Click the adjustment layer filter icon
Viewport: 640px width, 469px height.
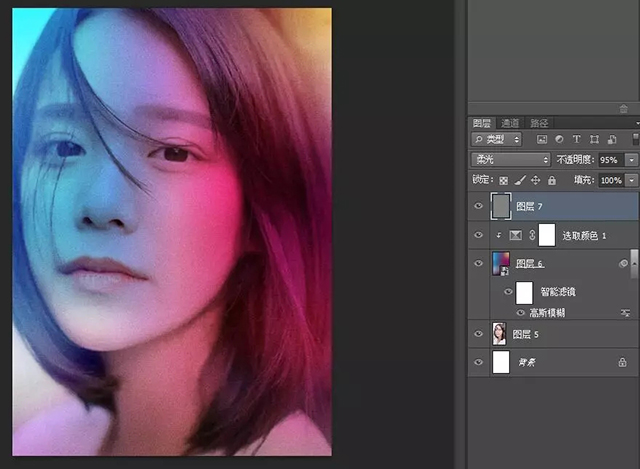559,139
